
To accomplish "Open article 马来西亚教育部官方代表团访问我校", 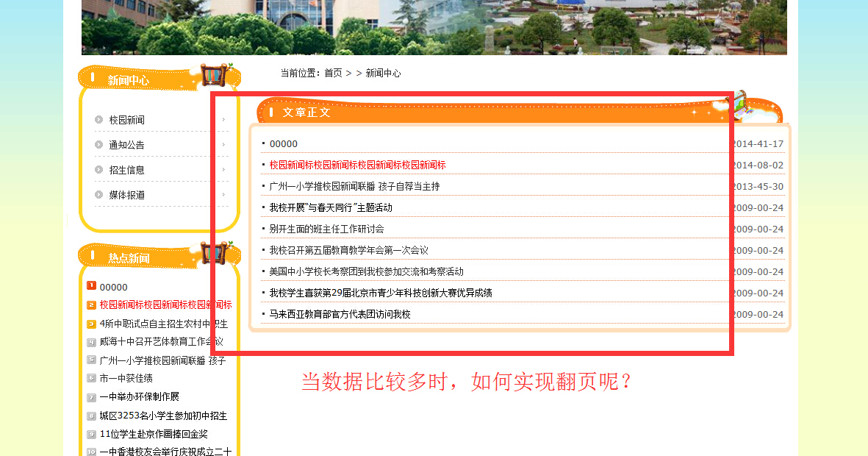I will coord(340,314).
